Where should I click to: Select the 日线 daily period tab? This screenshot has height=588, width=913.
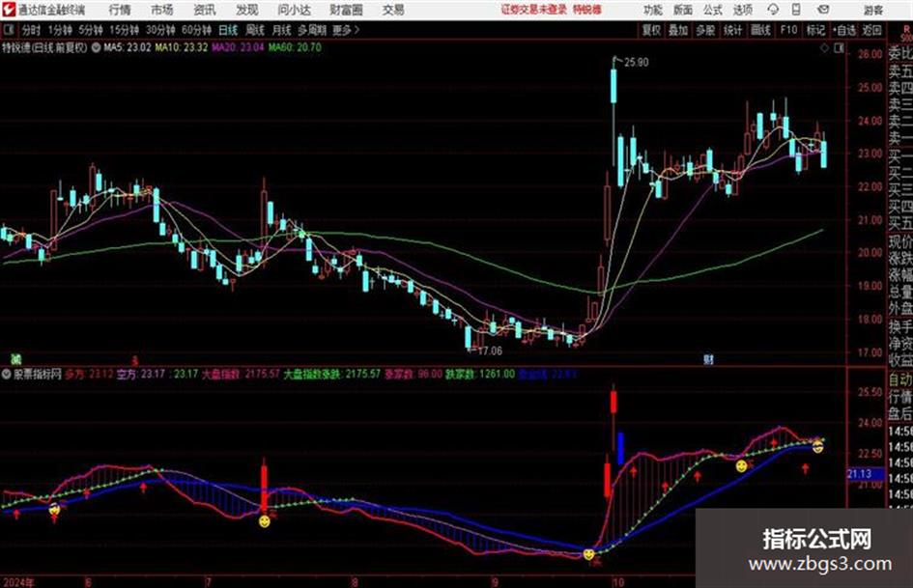(x=228, y=30)
